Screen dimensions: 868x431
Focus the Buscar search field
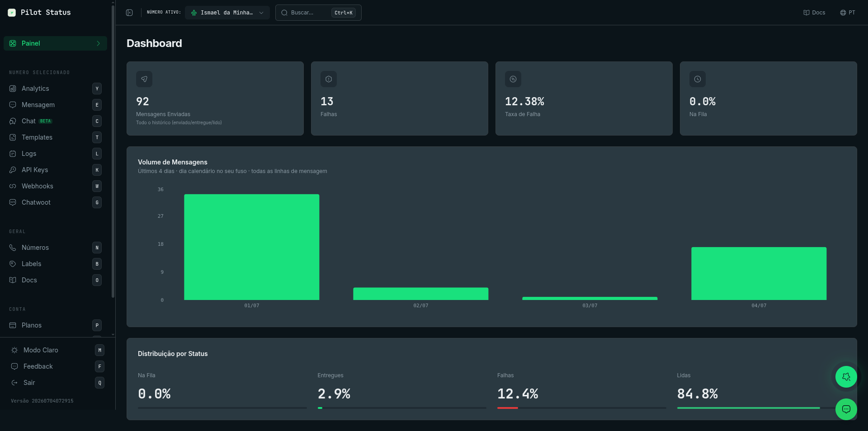coord(318,13)
